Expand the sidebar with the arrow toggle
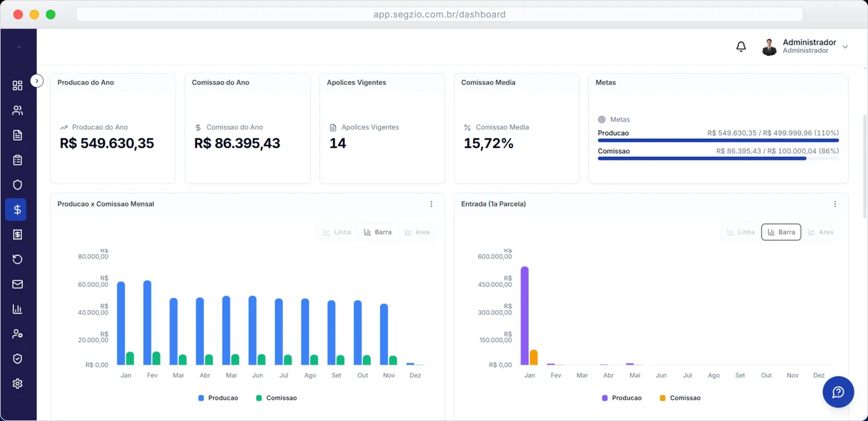The image size is (868, 421). [37, 81]
